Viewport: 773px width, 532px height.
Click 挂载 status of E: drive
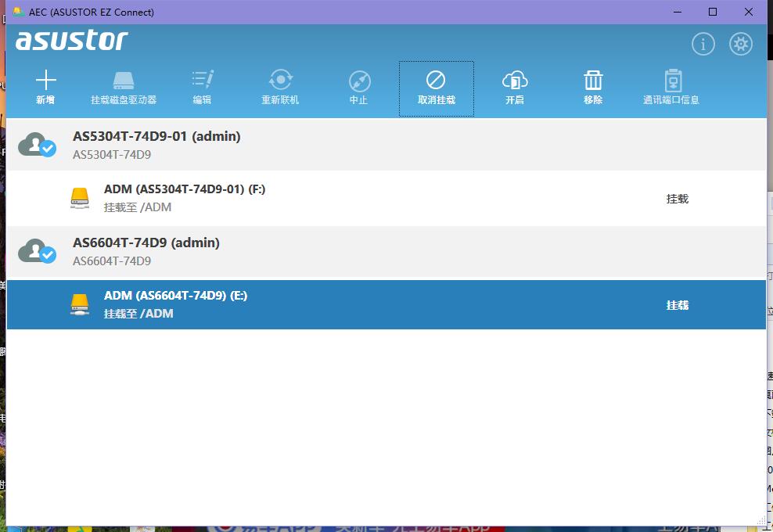pos(678,305)
